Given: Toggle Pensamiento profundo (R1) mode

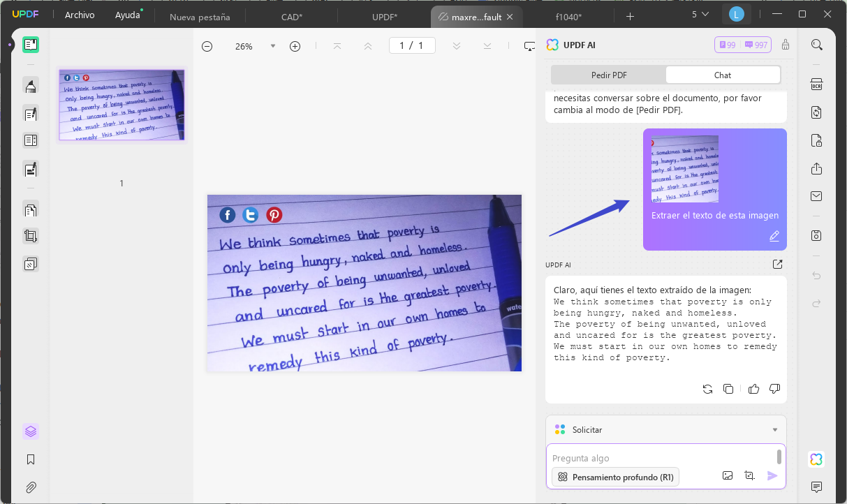Looking at the screenshot, I should coord(615,477).
